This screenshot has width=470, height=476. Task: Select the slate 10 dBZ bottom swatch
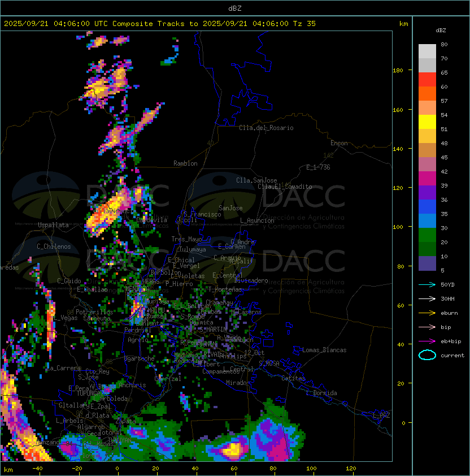pyautogui.click(x=427, y=263)
